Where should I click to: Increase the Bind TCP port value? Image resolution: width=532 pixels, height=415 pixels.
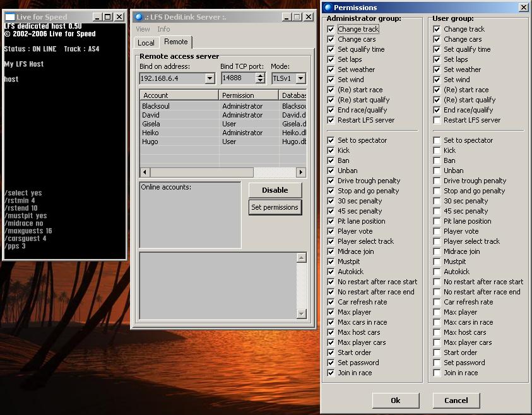tap(260, 76)
